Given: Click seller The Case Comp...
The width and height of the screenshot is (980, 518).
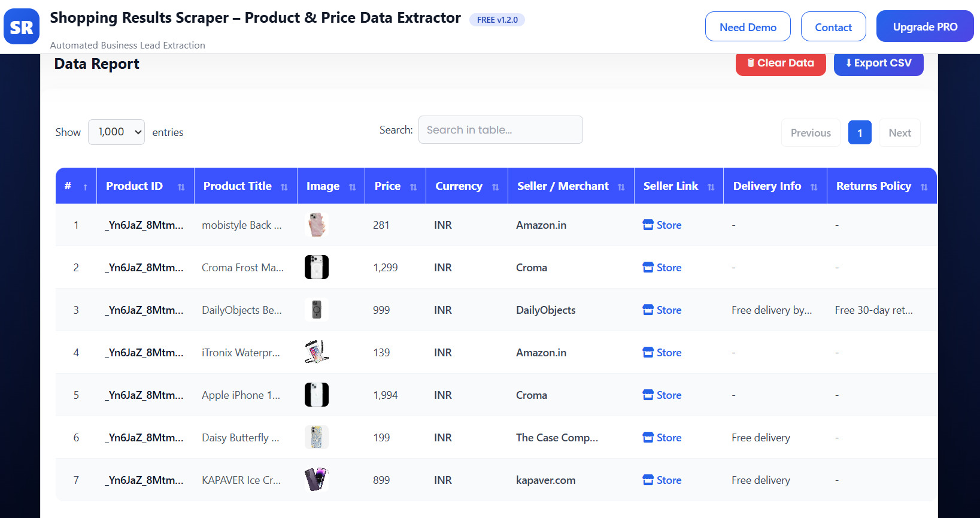Looking at the screenshot, I should [557, 438].
